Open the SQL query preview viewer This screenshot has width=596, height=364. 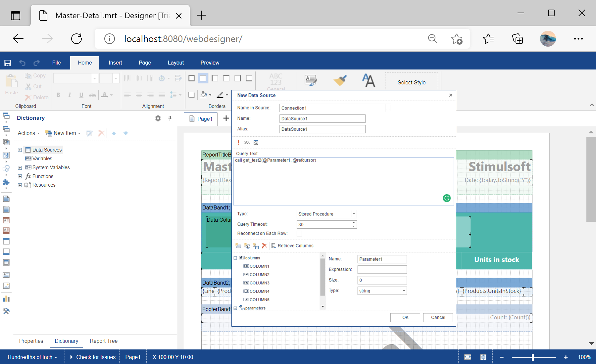pyautogui.click(x=256, y=142)
